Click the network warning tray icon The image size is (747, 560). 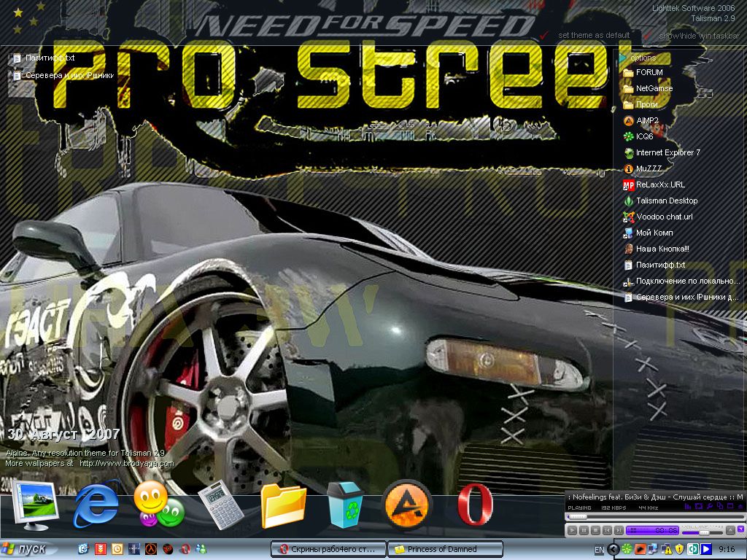click(x=667, y=550)
